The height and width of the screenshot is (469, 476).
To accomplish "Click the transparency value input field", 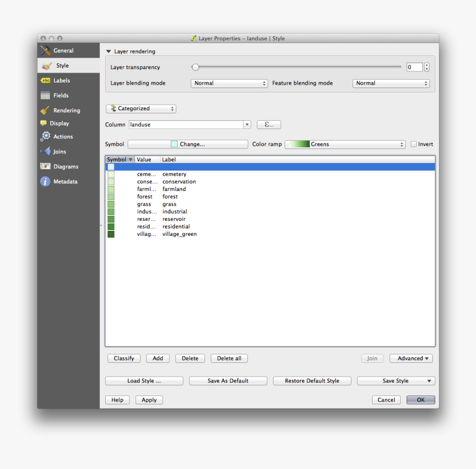I will (415, 67).
